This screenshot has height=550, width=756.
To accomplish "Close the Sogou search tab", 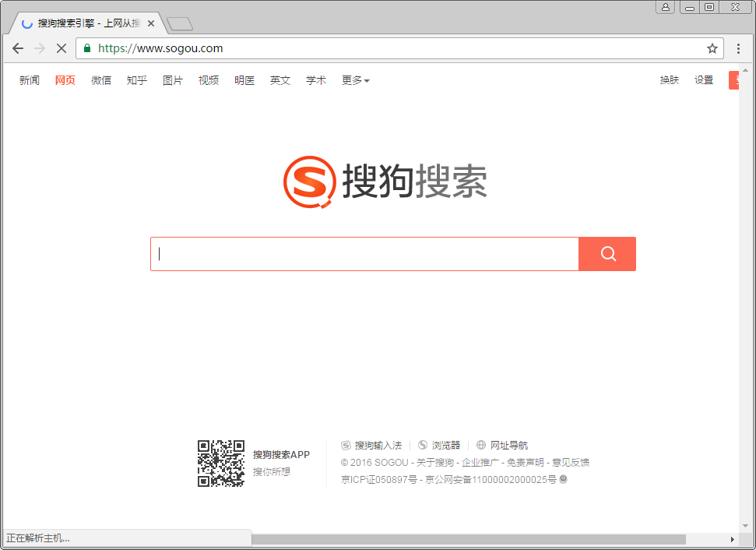I will coord(151,23).
